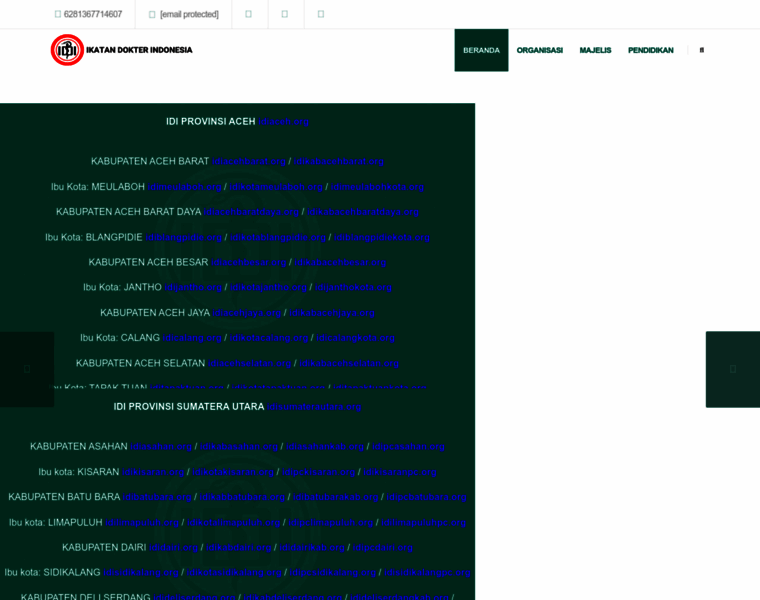
Task: Open the idikabbatubara.org link
Action: [x=242, y=498]
